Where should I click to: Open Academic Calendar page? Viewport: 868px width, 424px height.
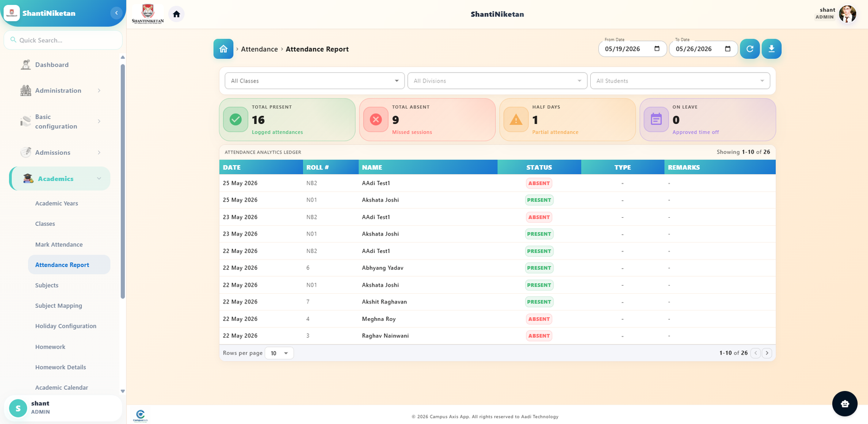61,388
